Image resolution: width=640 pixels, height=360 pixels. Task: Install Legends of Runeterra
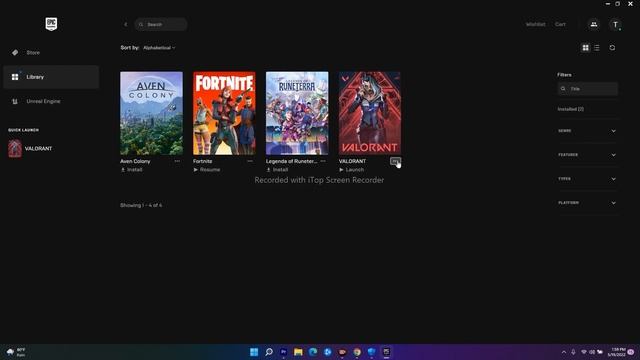point(277,169)
